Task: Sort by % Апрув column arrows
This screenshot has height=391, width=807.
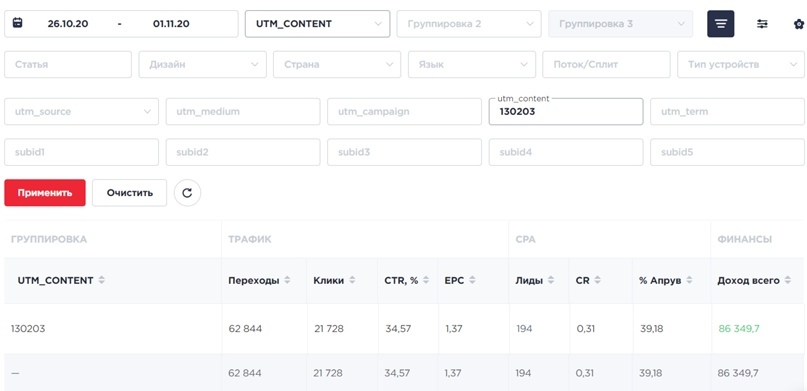Action: [689, 280]
